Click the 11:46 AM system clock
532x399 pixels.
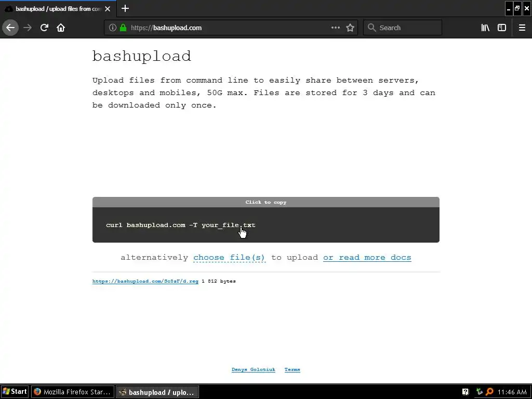click(512, 392)
